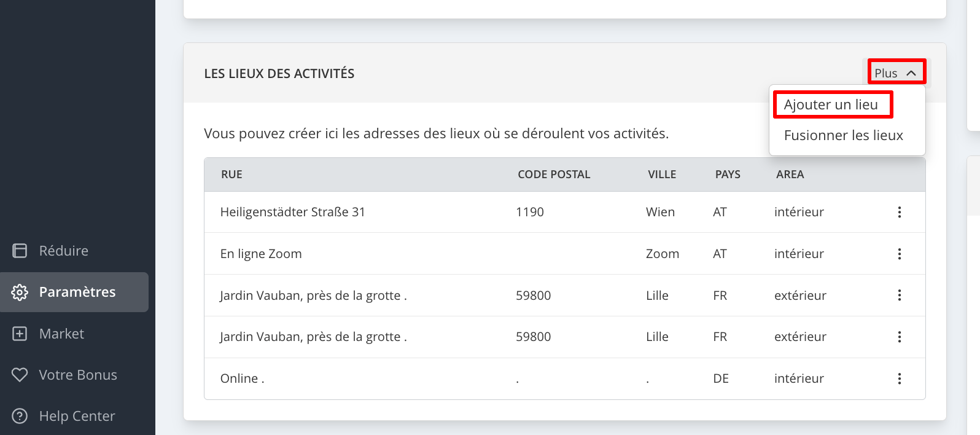Click the Réduire sidebar collapse icon
Image resolution: width=980 pixels, height=435 pixels.
coord(20,251)
